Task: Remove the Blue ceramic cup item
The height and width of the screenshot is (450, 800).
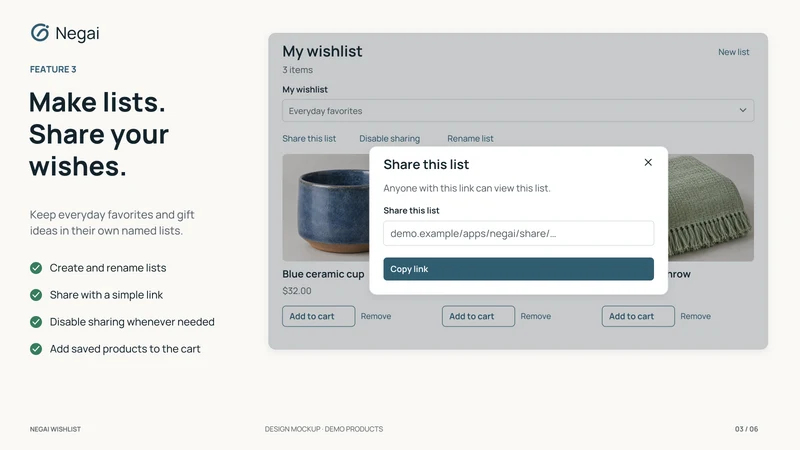Action: pyautogui.click(x=376, y=316)
